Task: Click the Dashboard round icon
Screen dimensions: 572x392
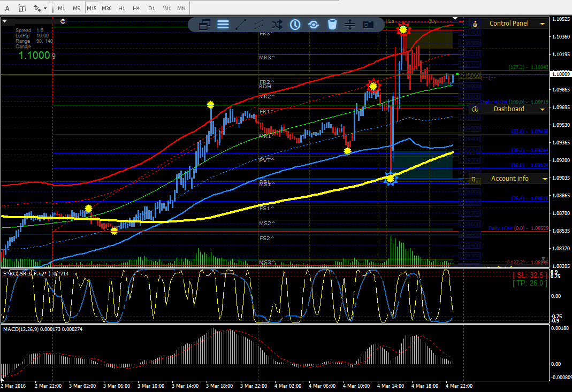Action: 475,110
